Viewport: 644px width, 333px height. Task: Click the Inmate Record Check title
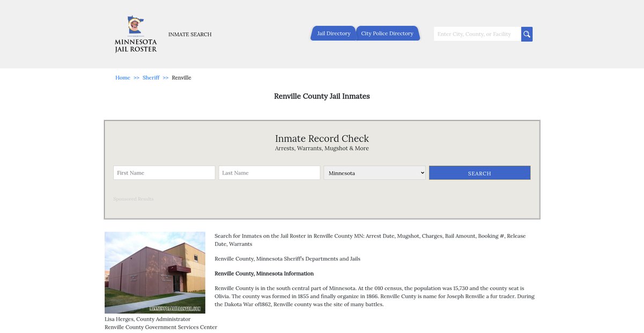tap(322, 139)
